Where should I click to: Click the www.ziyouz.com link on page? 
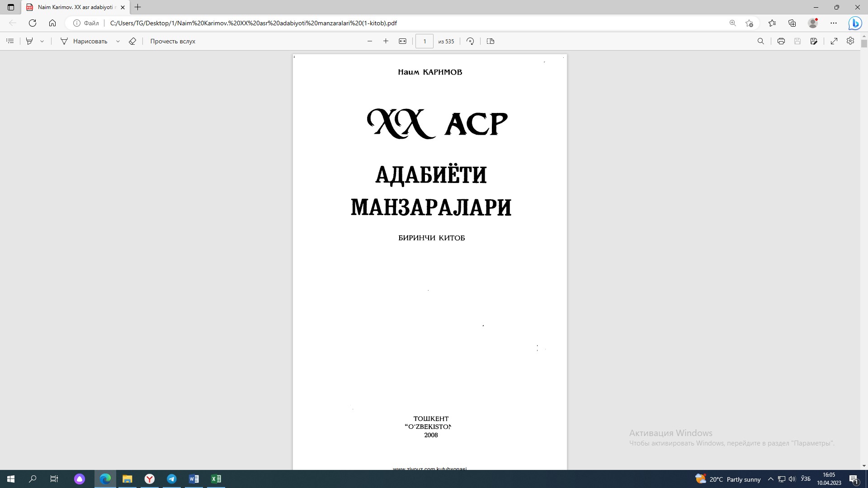coord(430,468)
